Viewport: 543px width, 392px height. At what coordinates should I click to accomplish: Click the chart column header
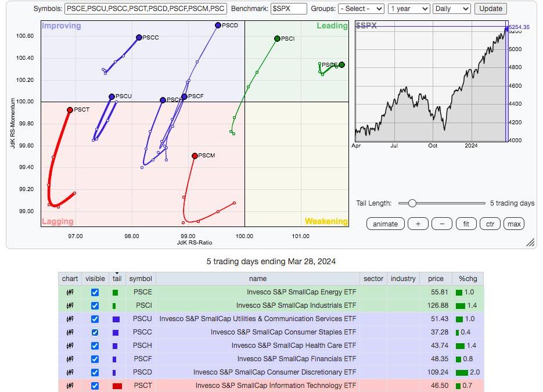click(70, 279)
